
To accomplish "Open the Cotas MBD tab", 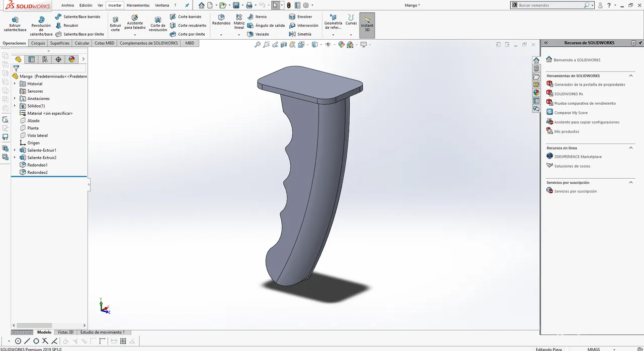I will tap(105, 43).
